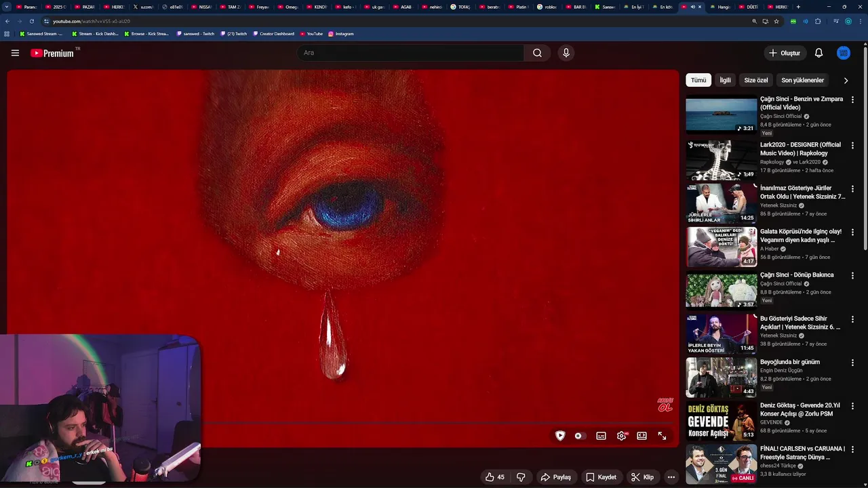Open new browser tab with plus
This screenshot has height=488, width=868.
pos(798,7)
